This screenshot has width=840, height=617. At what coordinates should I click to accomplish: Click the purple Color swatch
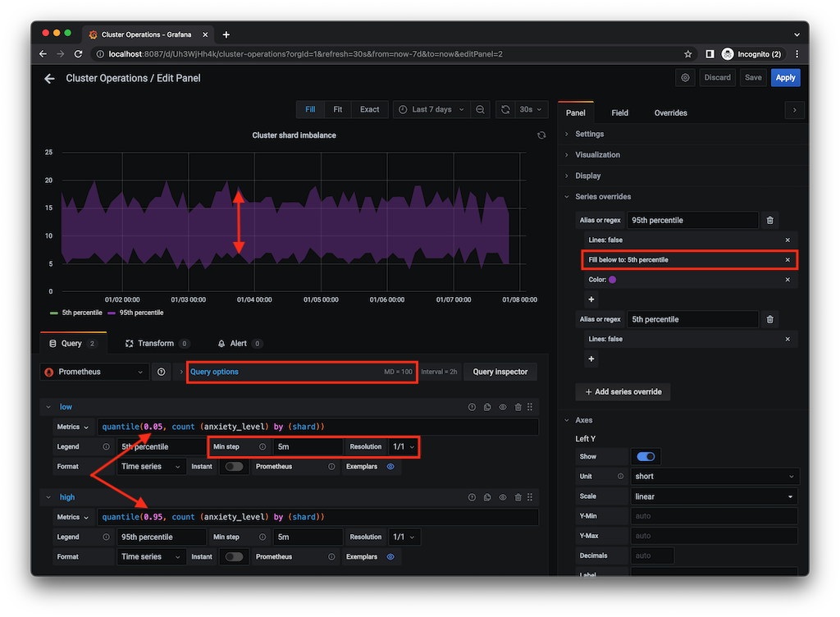pos(613,280)
